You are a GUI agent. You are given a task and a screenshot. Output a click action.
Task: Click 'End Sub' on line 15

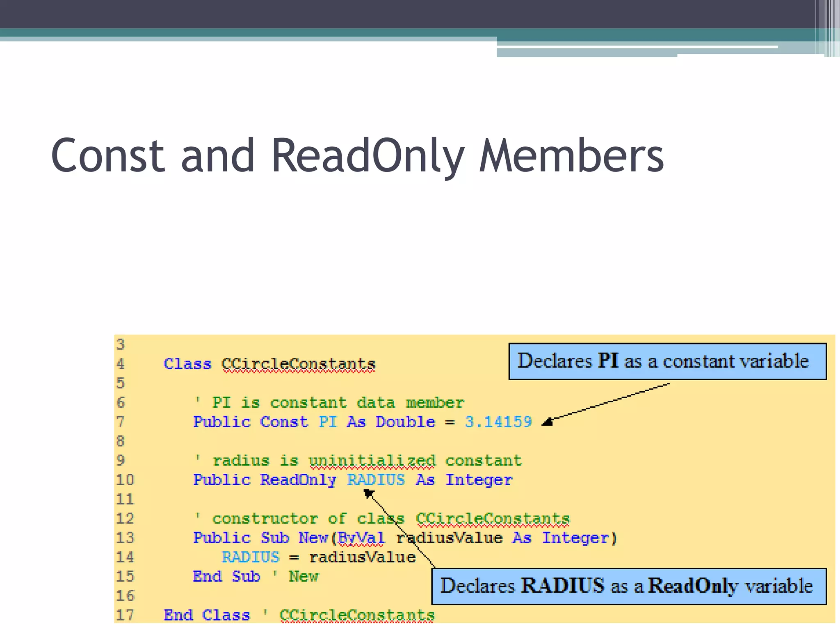point(226,577)
